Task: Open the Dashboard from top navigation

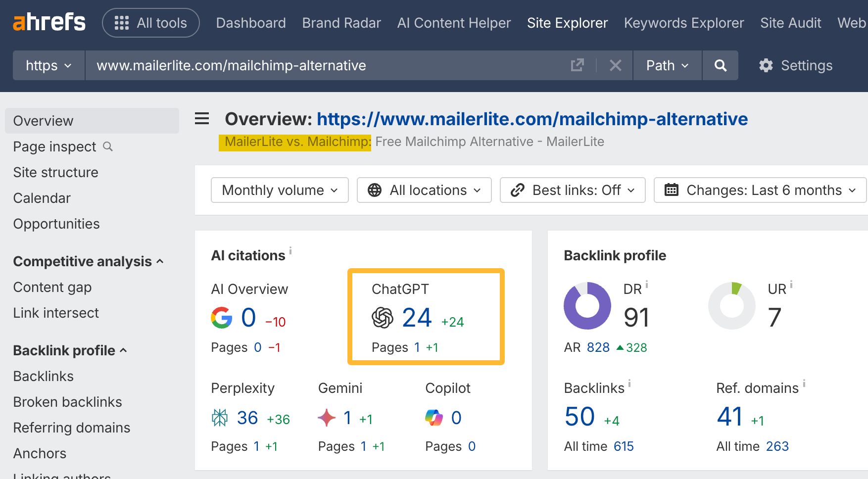Action: [x=250, y=23]
